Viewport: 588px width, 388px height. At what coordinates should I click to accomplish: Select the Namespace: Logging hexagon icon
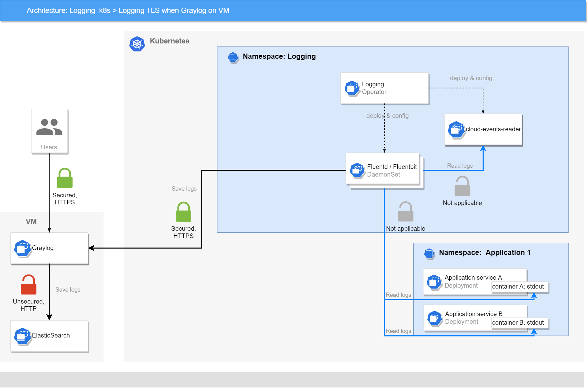click(x=233, y=57)
